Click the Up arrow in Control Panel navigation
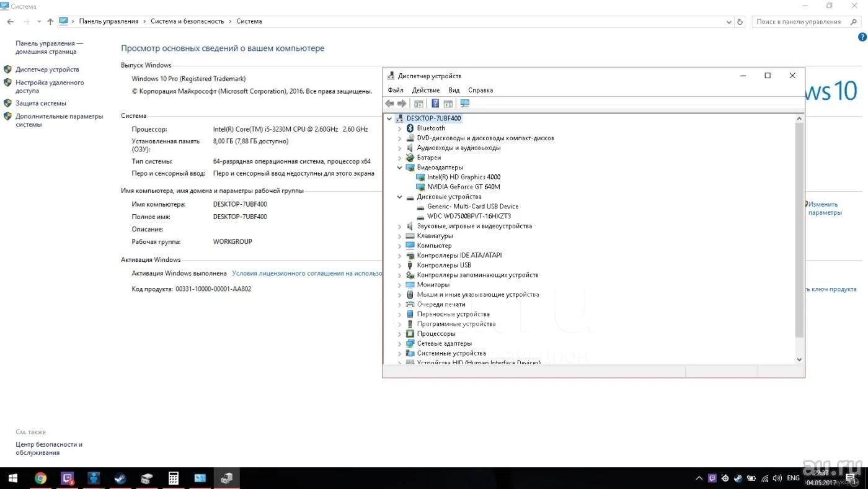The width and height of the screenshot is (868, 489). (x=50, y=21)
